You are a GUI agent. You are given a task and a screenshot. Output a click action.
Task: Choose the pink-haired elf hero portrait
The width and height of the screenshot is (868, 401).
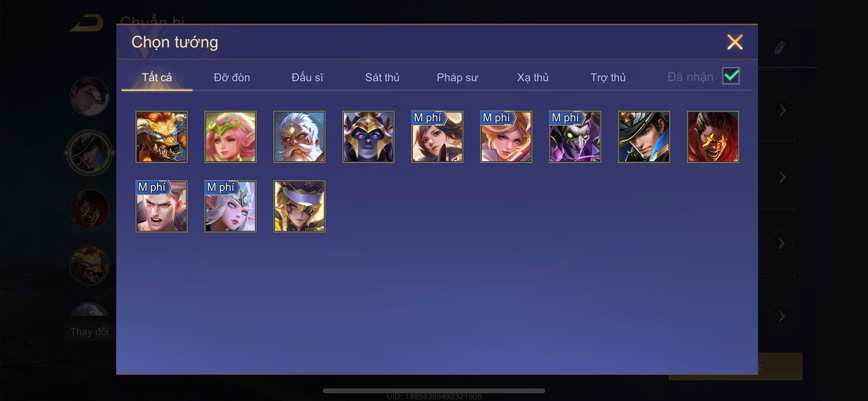coord(231,137)
